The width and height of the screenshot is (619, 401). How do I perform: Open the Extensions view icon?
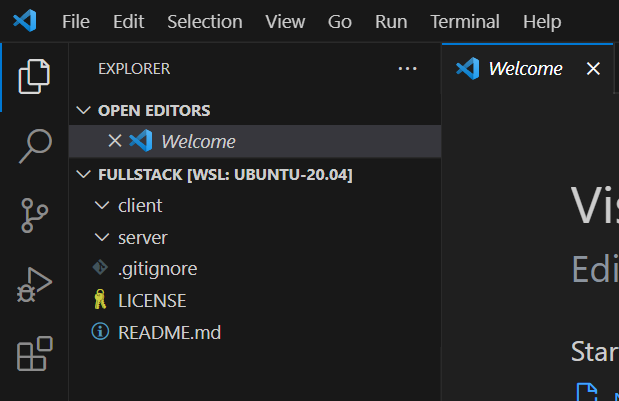(35, 354)
